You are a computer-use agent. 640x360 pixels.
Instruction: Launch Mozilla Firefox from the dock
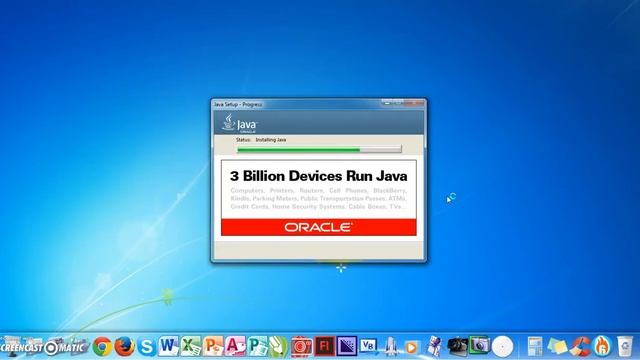pyautogui.click(x=124, y=347)
